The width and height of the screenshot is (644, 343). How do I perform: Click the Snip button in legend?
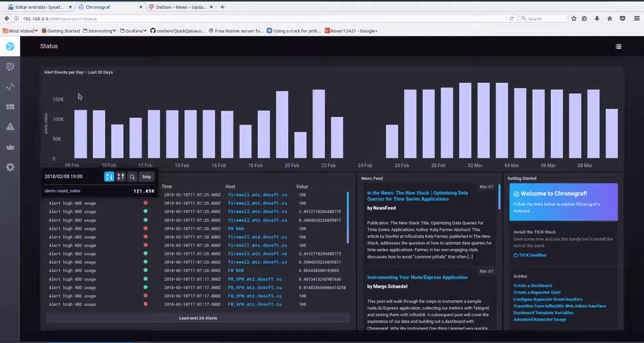pyautogui.click(x=147, y=177)
